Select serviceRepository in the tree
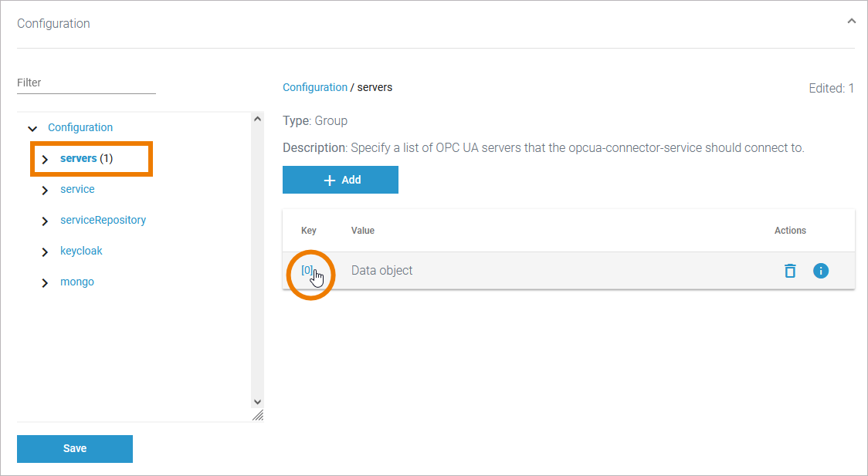 [103, 220]
